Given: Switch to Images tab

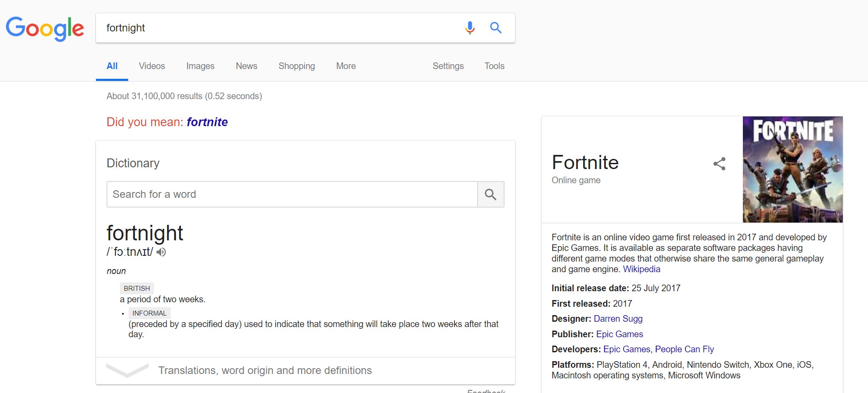Looking at the screenshot, I should (200, 66).
